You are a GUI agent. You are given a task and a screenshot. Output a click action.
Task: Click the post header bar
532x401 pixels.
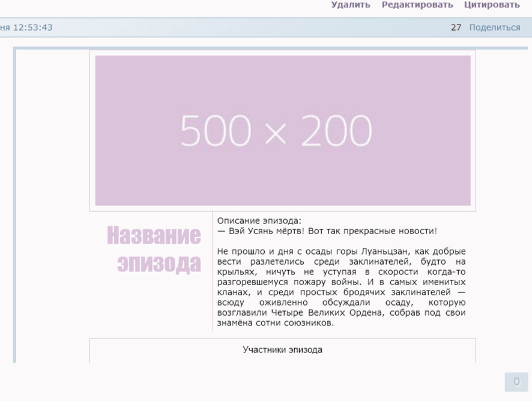click(x=240, y=27)
